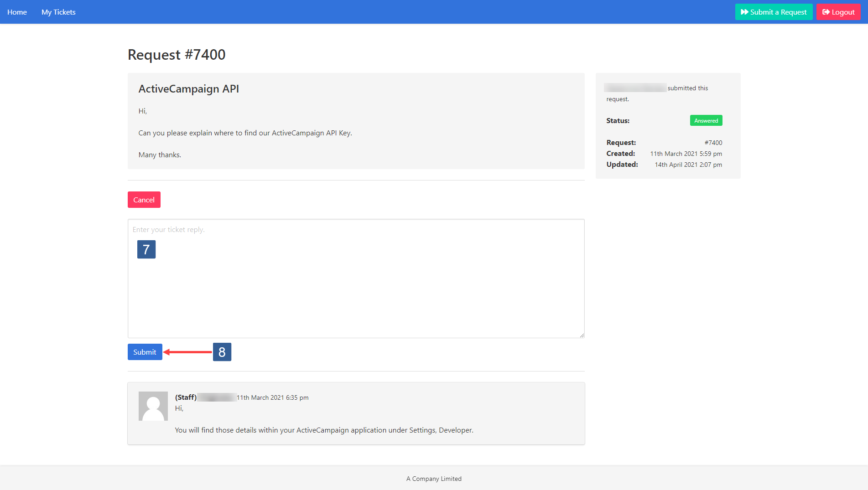Image resolution: width=868 pixels, height=490 pixels.
Task: Click the Updated date in the sidebar
Action: pos(688,165)
